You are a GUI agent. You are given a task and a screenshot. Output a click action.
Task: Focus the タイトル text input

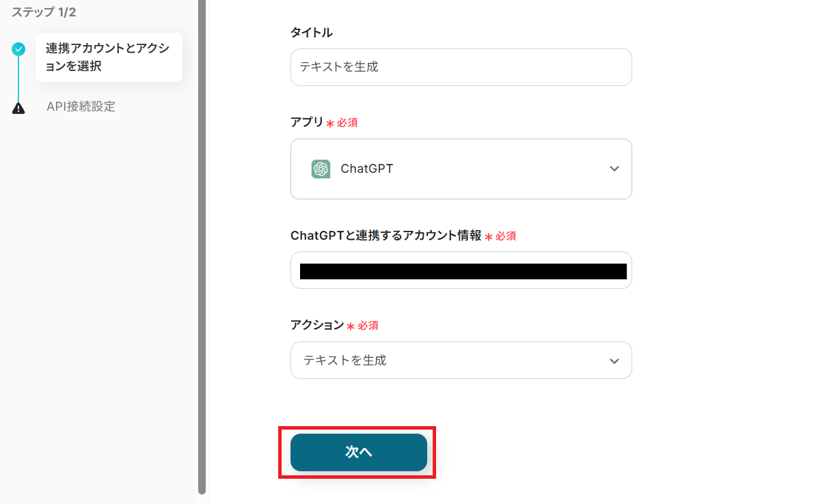tap(461, 67)
